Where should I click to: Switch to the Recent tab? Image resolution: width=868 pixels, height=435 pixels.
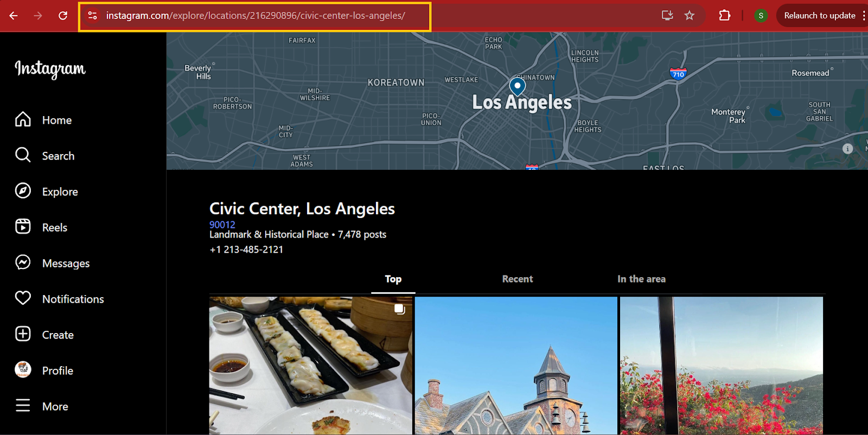click(518, 279)
